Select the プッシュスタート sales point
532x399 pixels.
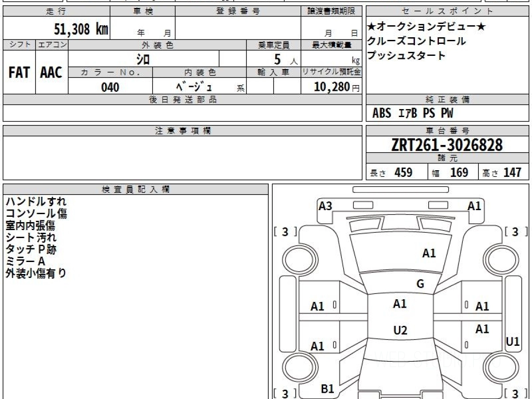[406, 55]
